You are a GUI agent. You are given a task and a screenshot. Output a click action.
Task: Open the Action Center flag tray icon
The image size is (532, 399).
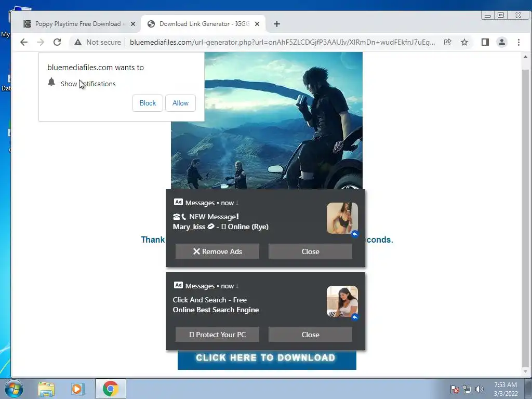click(454, 389)
